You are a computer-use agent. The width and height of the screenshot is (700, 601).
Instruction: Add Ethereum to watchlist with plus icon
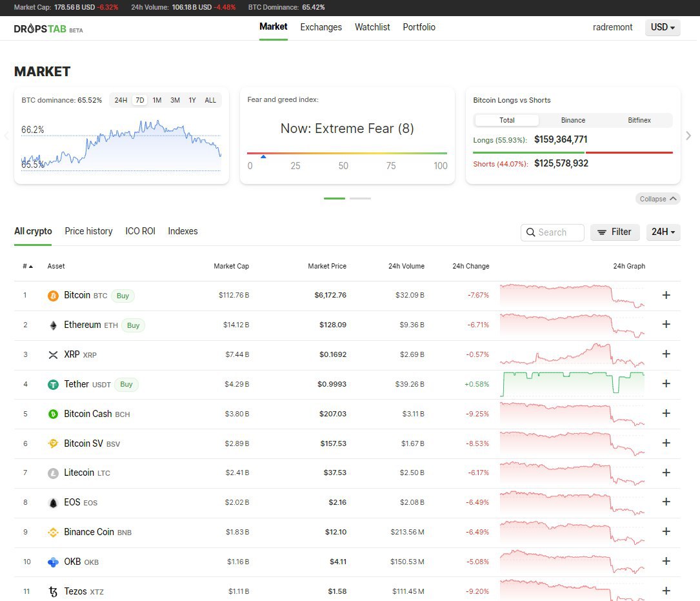(x=666, y=325)
